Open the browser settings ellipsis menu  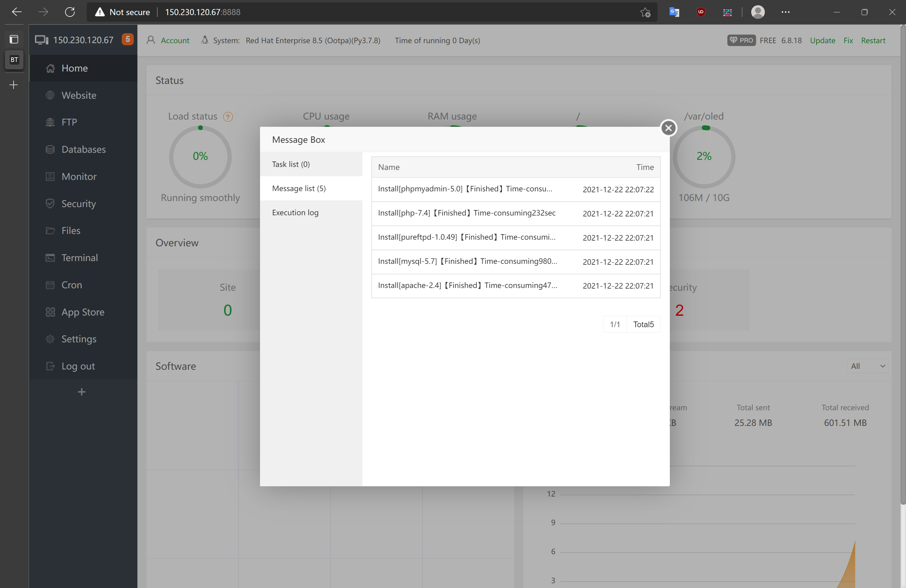click(x=785, y=12)
